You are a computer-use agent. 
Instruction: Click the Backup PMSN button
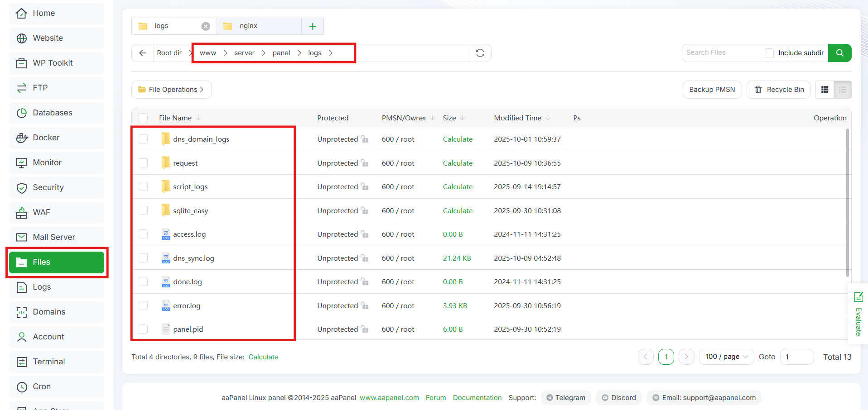point(712,90)
